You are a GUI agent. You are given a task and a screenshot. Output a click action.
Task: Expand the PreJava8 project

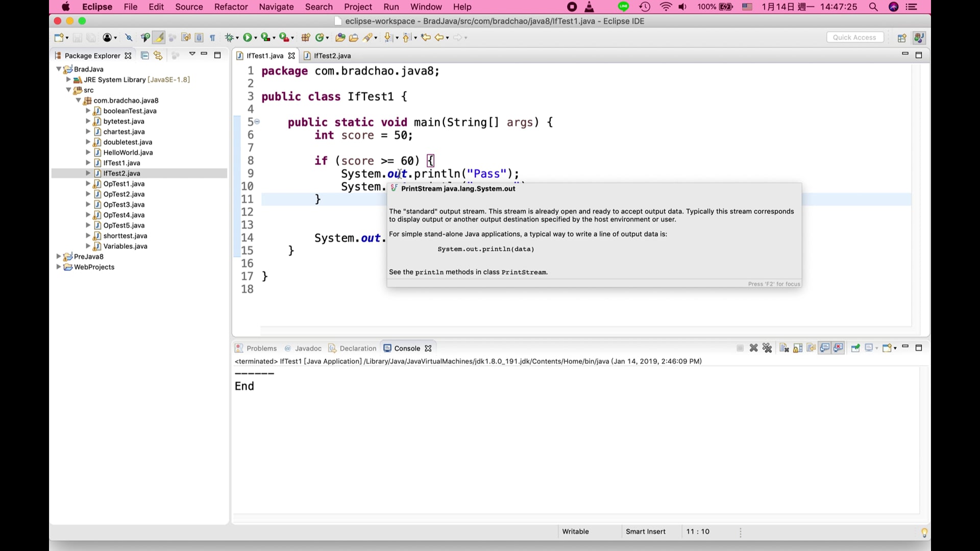58,257
